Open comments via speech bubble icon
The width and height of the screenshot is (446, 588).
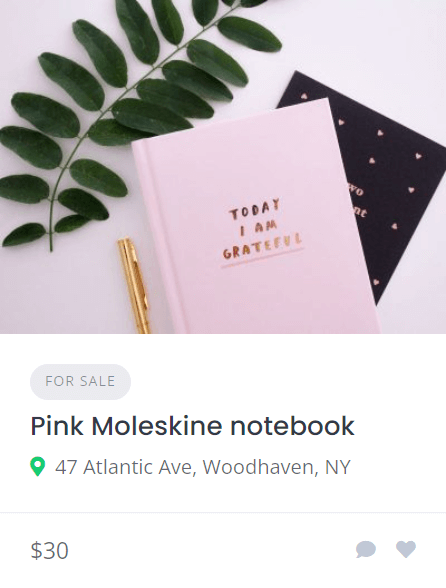366,549
